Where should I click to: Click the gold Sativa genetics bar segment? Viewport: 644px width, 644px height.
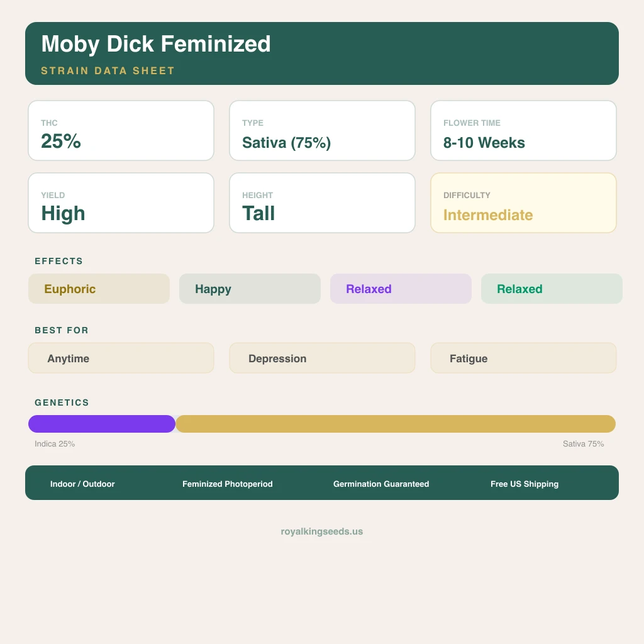395,424
